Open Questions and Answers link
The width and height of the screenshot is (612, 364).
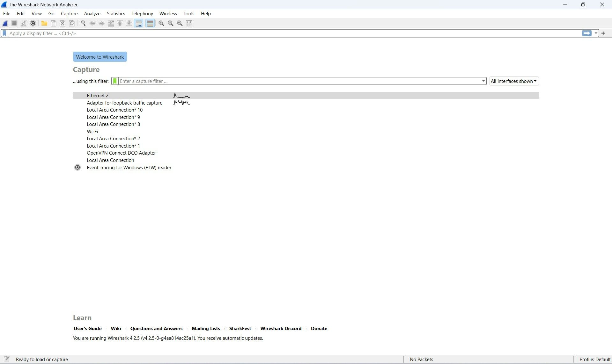[x=156, y=328]
